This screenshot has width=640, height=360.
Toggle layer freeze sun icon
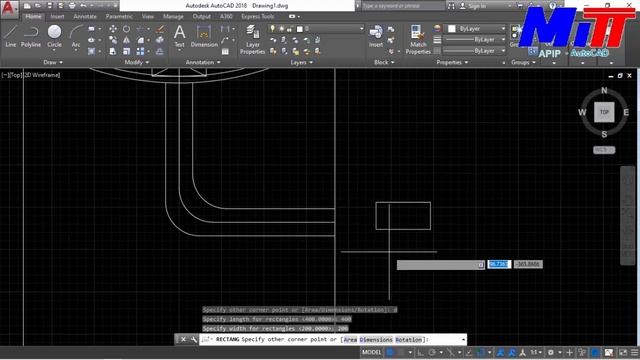point(281,29)
